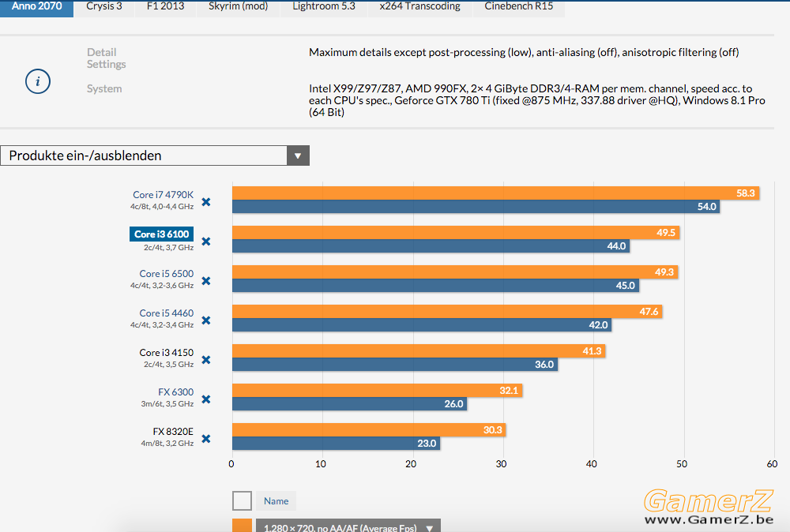Image resolution: width=790 pixels, height=532 pixels.
Task: Click the FX 8320E label
Action: [173, 431]
